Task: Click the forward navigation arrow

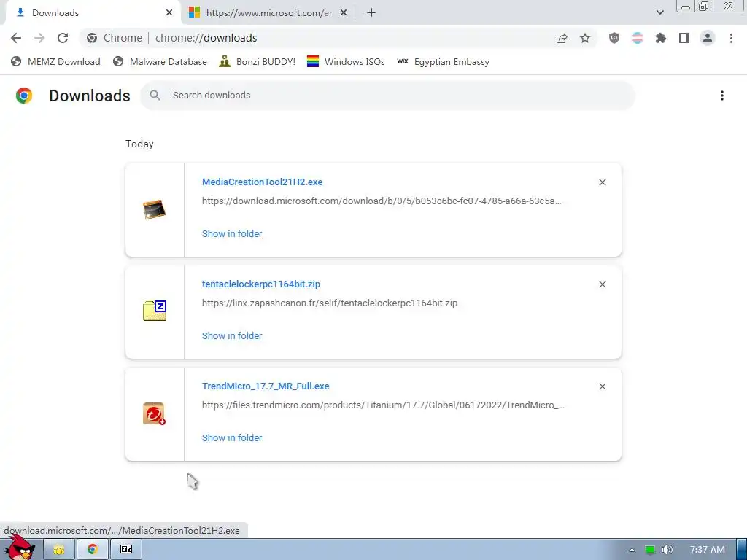Action: tap(39, 38)
